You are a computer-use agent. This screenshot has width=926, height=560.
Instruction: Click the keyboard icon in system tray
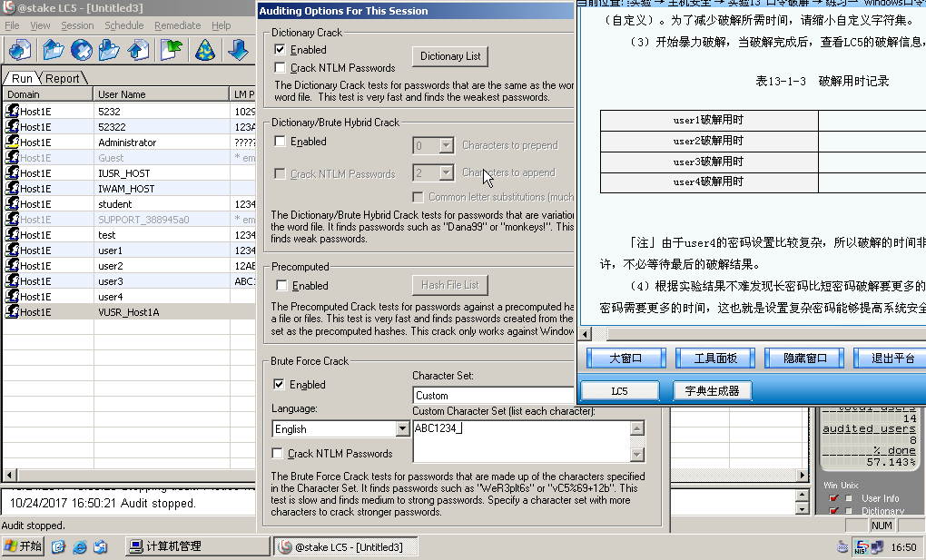click(x=842, y=547)
